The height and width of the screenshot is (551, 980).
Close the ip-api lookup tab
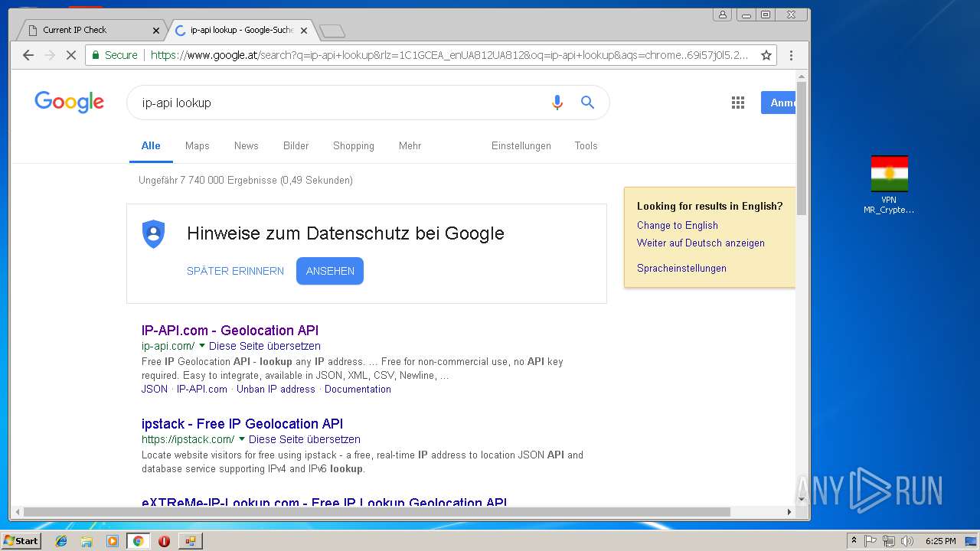point(304,31)
